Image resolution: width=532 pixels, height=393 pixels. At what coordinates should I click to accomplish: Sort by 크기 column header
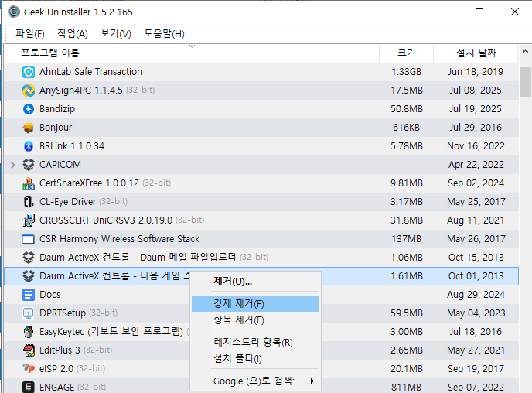[407, 53]
